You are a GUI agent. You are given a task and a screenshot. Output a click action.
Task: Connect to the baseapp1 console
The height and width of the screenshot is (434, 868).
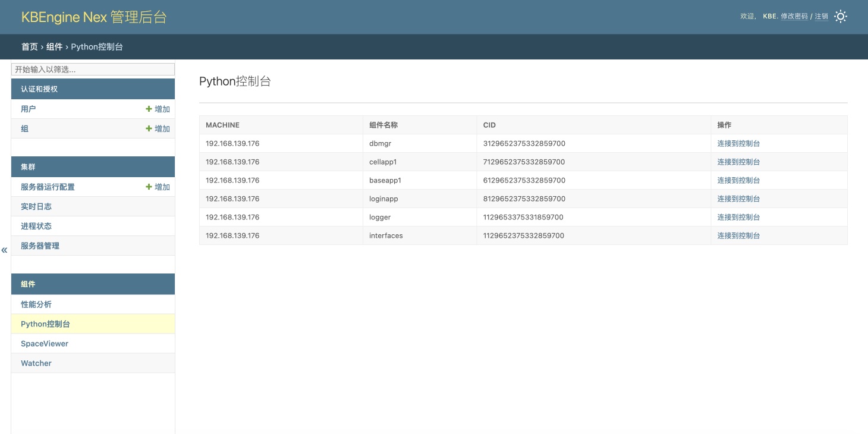tap(738, 180)
